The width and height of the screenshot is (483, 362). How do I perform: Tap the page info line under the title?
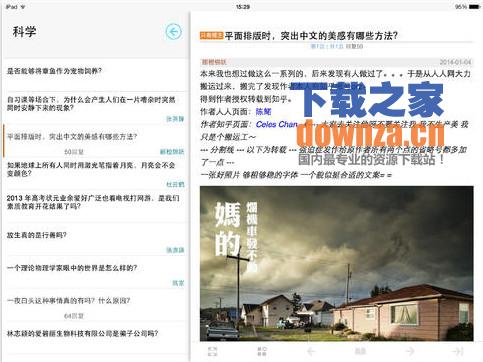tap(337, 46)
